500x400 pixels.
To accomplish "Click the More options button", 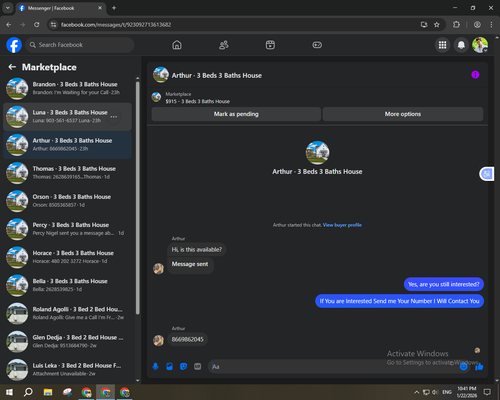I will pos(403,114).
